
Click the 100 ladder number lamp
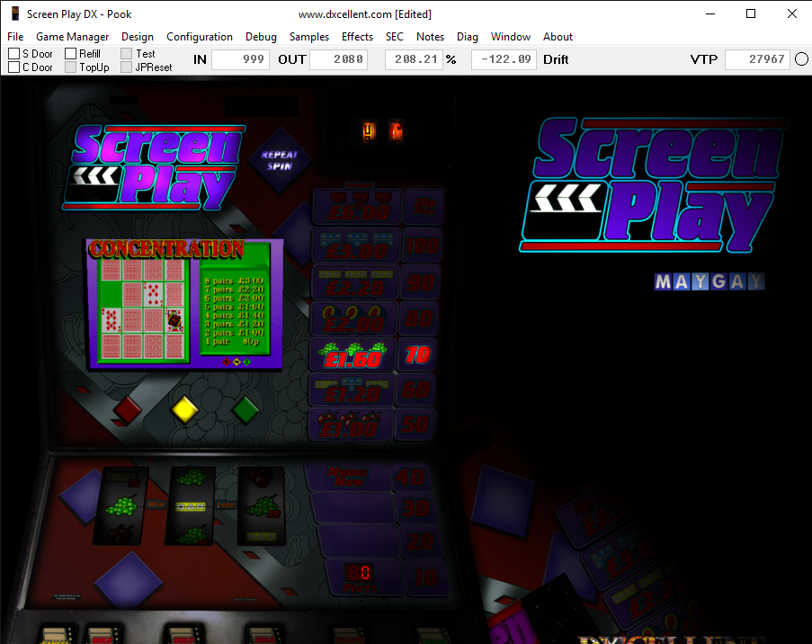pos(423,246)
